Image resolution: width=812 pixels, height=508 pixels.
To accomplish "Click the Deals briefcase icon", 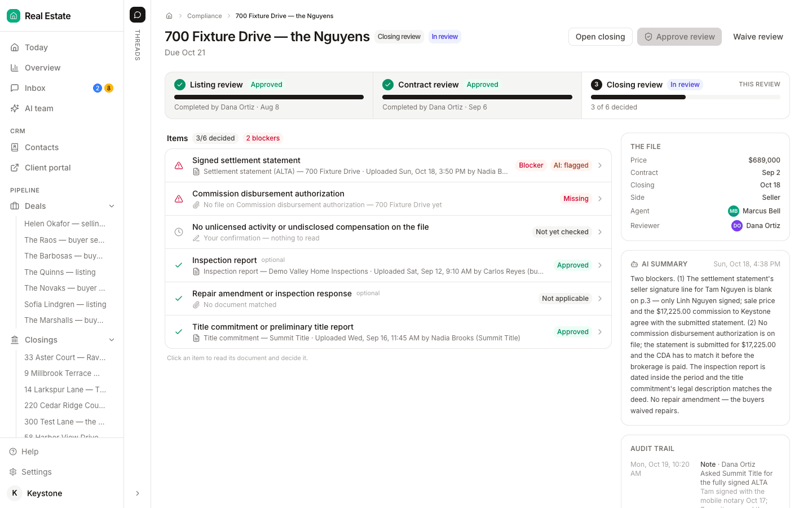I will click(x=15, y=206).
